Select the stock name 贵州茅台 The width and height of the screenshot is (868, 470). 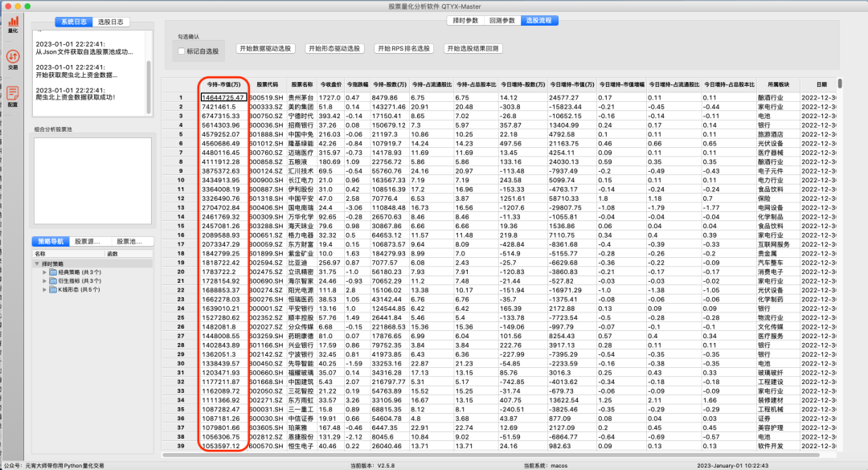[x=301, y=97]
